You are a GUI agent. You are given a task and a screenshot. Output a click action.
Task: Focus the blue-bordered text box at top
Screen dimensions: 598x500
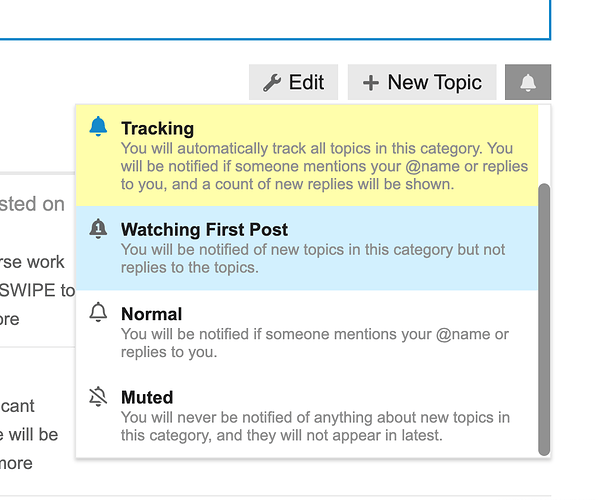coord(275,19)
